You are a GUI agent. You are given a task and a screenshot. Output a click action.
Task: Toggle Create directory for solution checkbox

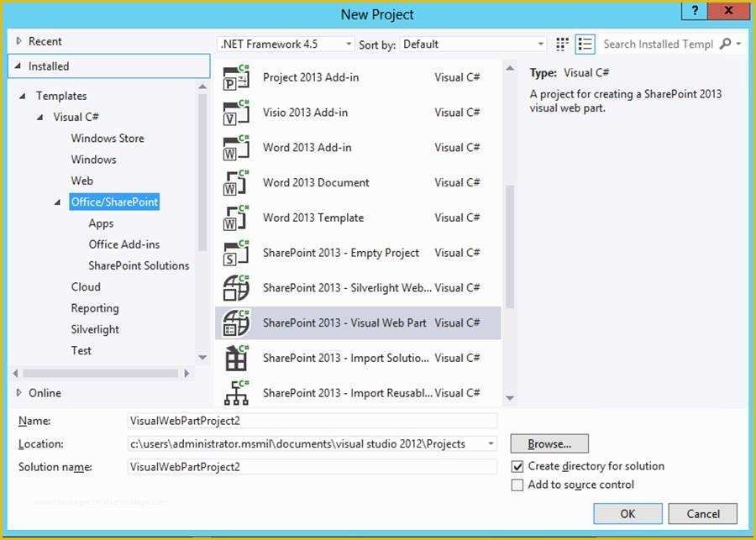coord(517,467)
